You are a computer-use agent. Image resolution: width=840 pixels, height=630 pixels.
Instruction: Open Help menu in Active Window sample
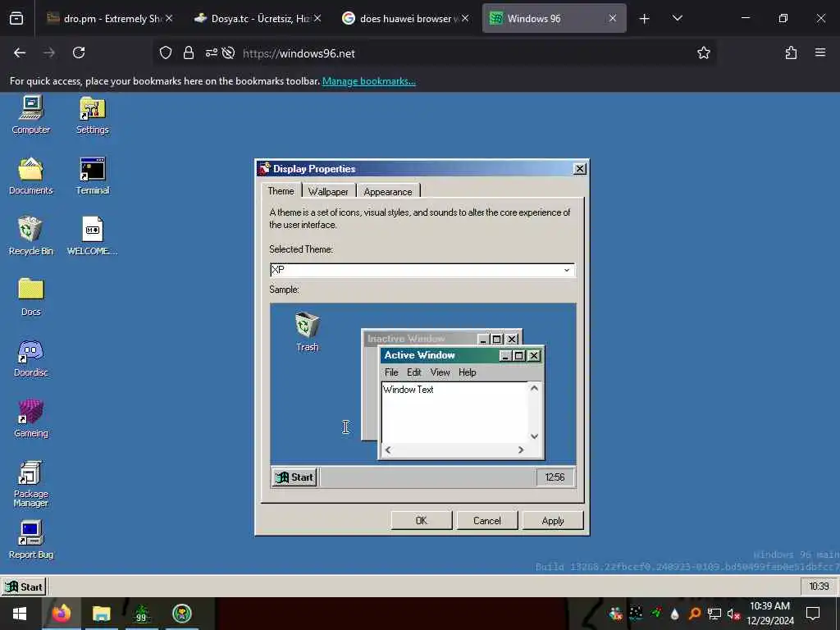tap(467, 372)
